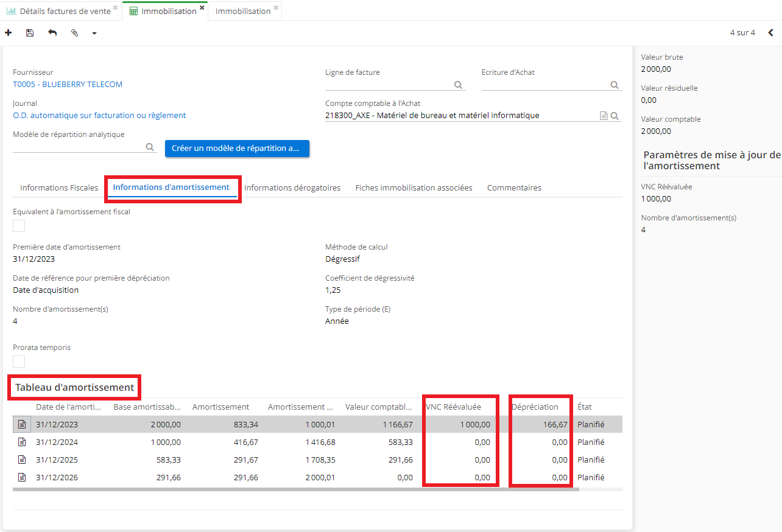Click the Dégressif méthode de calcul value

tap(342, 259)
